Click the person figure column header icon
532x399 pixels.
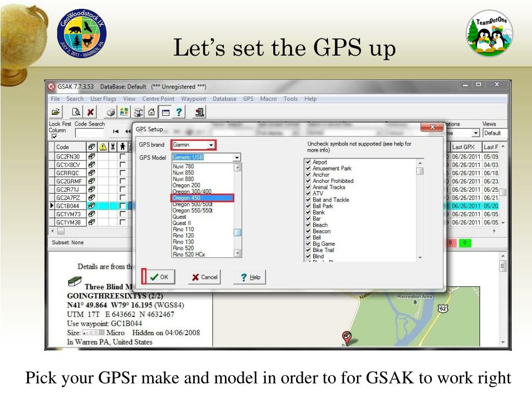123,147
